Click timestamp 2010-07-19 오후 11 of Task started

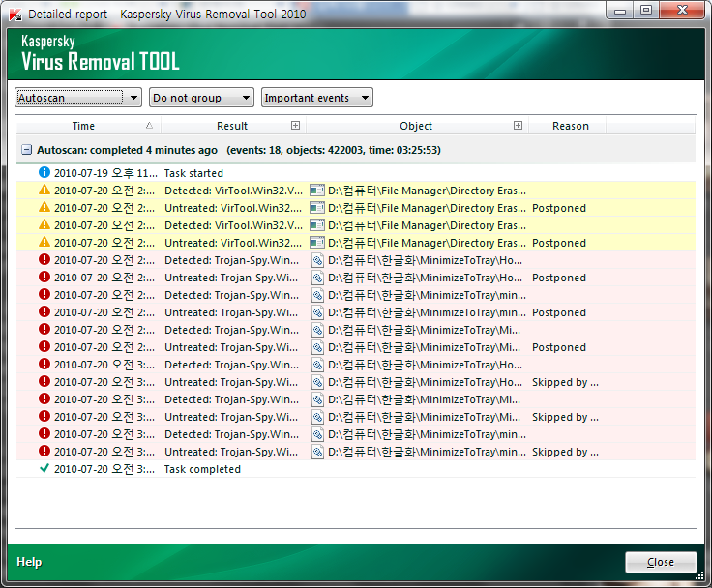105,173
